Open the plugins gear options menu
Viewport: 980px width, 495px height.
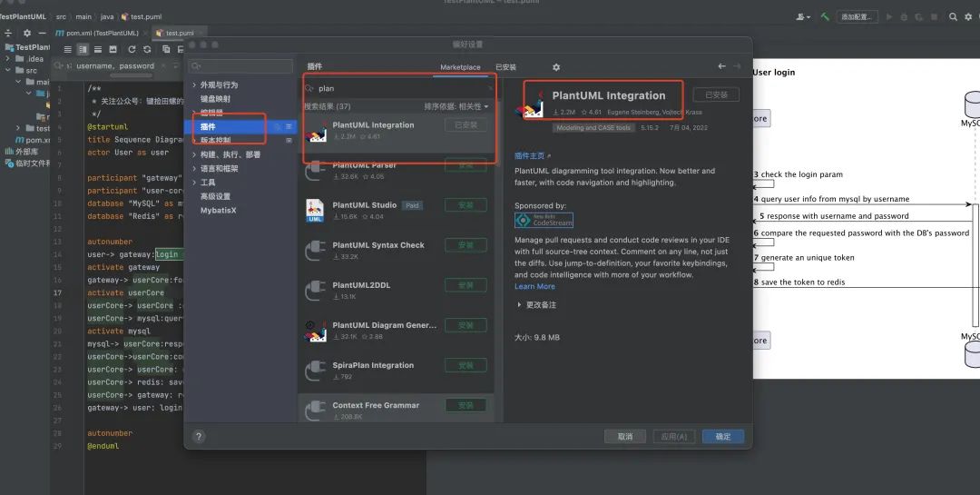point(556,67)
